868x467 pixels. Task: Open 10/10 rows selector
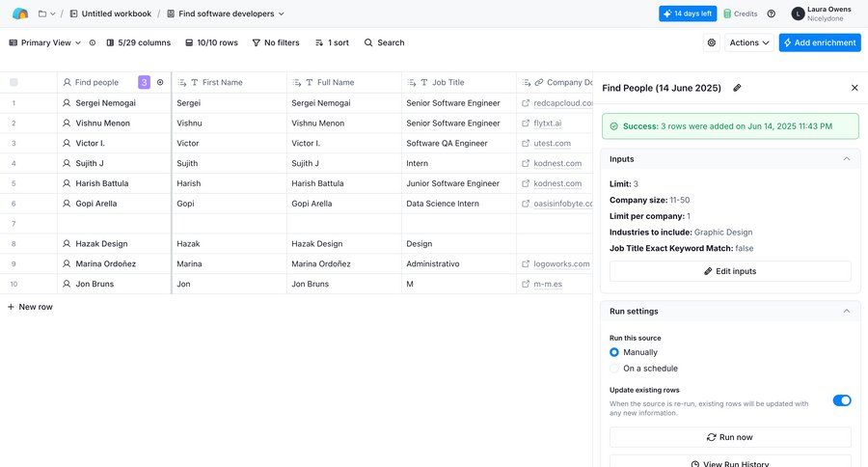(x=211, y=42)
